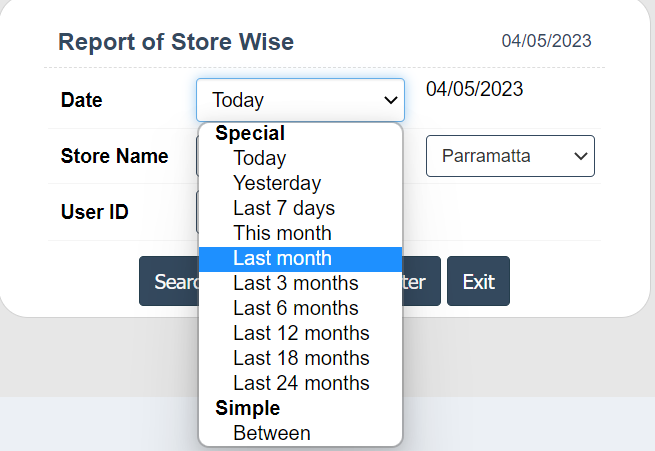Select Today option in the open list
The height and width of the screenshot is (451, 655).
pyautogui.click(x=259, y=158)
